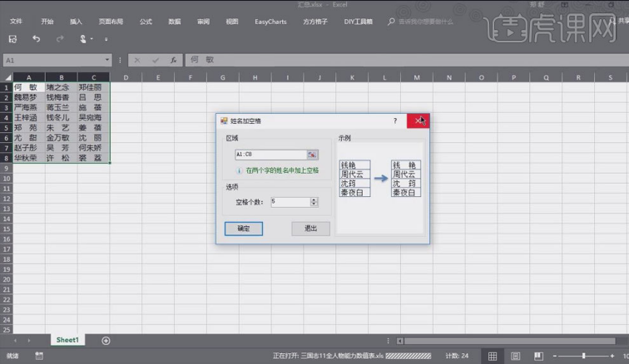Click the touch/mouse mode icon
The height and width of the screenshot is (364, 629).
[83, 39]
